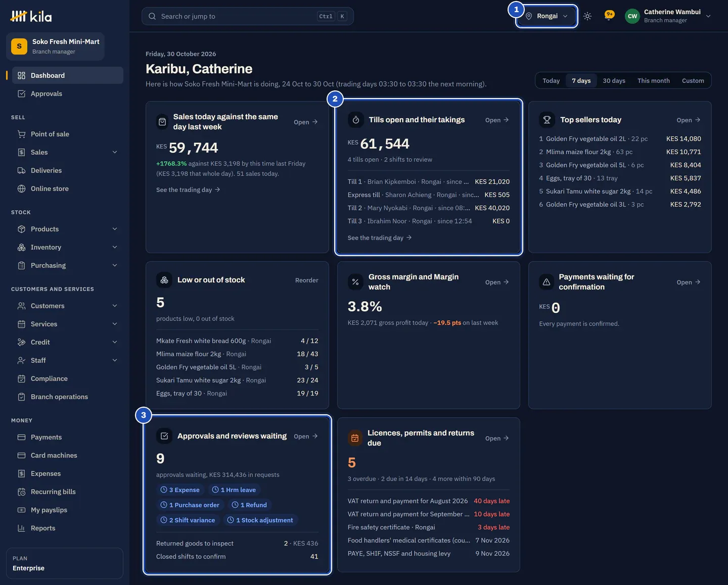Click the Kila logo
The width and height of the screenshot is (728, 585).
(x=31, y=17)
